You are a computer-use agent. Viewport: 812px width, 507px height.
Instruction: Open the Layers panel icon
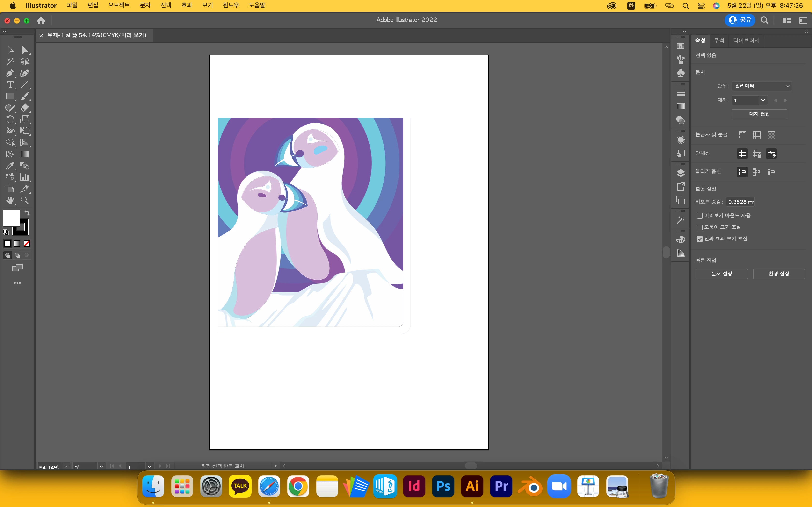[x=681, y=173]
